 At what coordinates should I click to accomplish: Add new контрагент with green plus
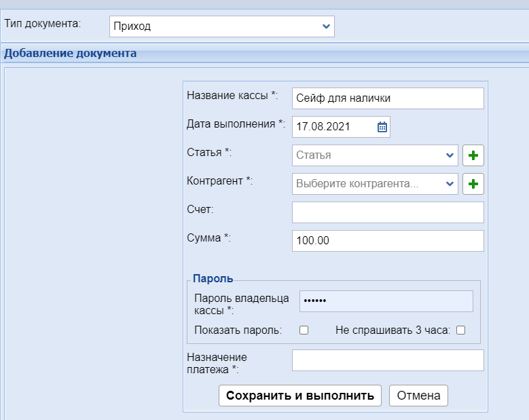(x=473, y=183)
